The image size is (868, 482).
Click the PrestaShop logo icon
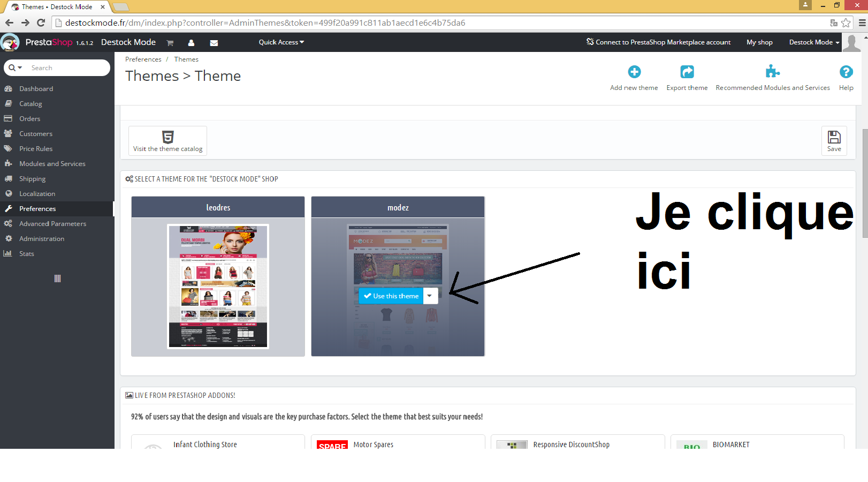coord(10,42)
